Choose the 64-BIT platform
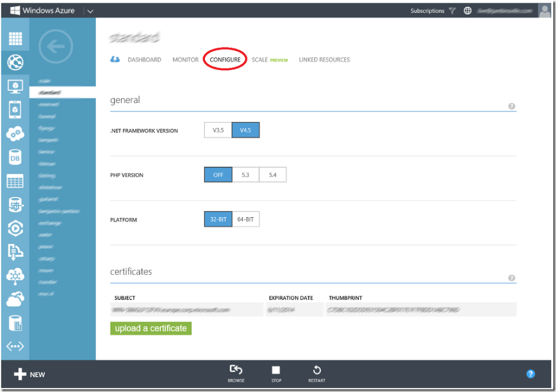556x392 pixels. 245,219
